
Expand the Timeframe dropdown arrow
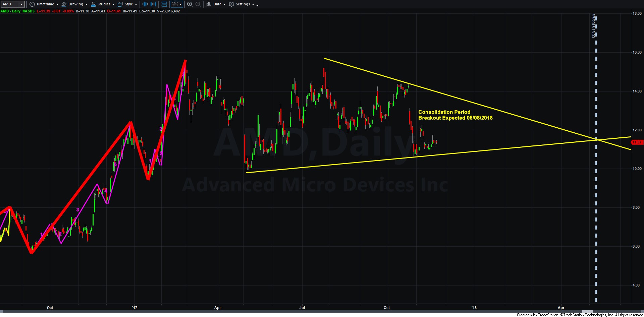point(57,4)
